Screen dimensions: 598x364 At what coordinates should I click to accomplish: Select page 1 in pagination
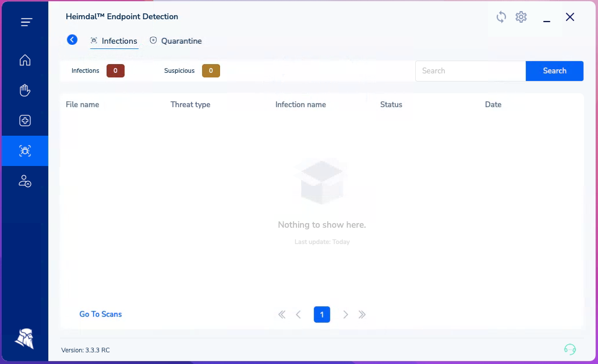(322, 314)
